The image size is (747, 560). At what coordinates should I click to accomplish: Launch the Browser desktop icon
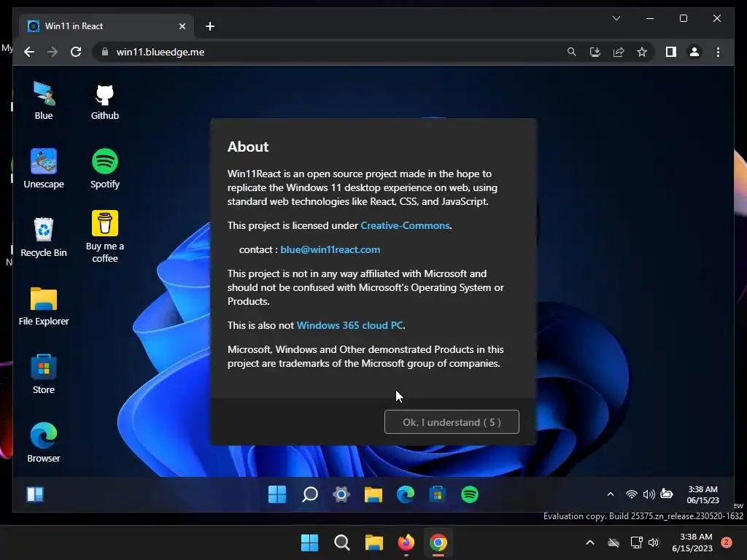click(44, 443)
